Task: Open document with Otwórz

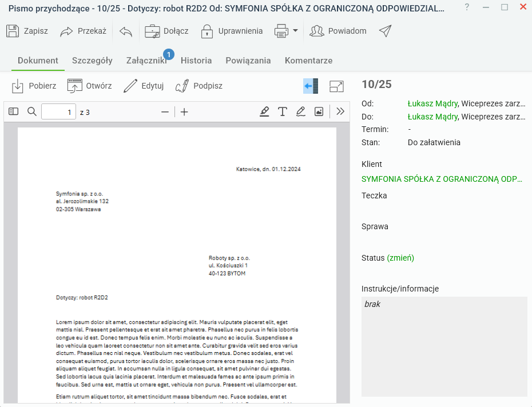Action: click(90, 86)
